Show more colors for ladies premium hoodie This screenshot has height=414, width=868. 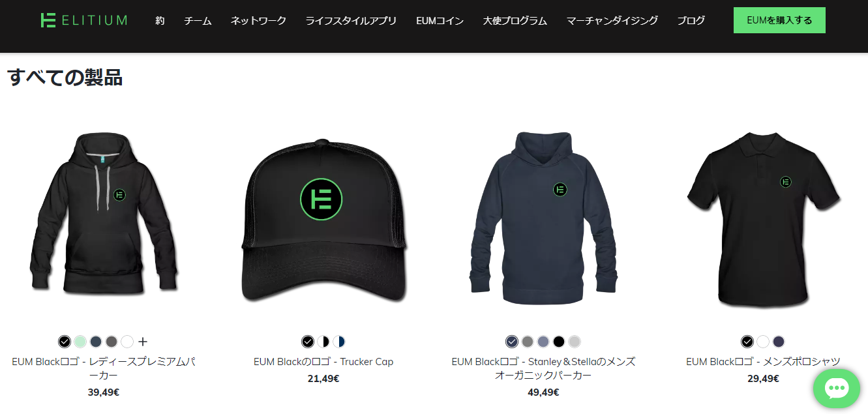[143, 342]
